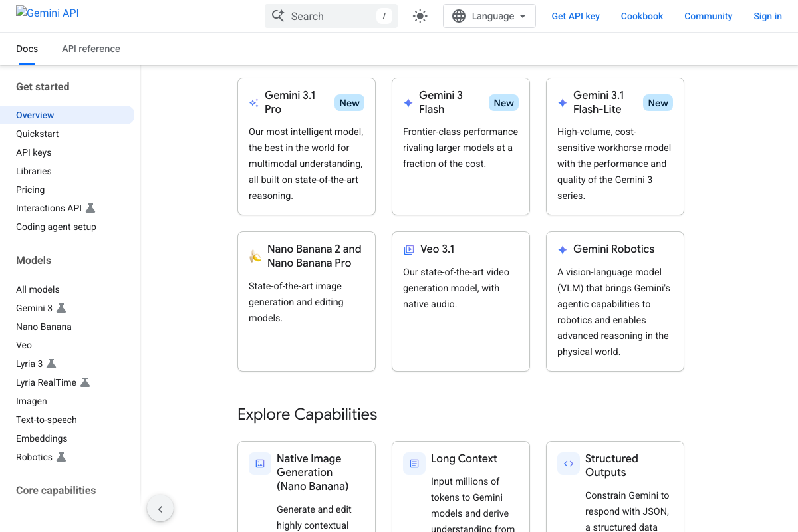This screenshot has height=532, width=798.
Task: Open the Structured Outputs card title
Action: [612, 465]
